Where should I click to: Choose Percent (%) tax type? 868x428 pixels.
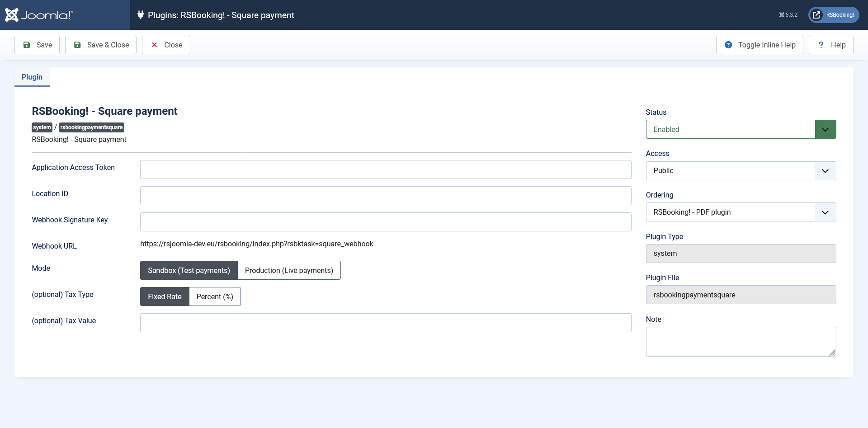click(215, 296)
